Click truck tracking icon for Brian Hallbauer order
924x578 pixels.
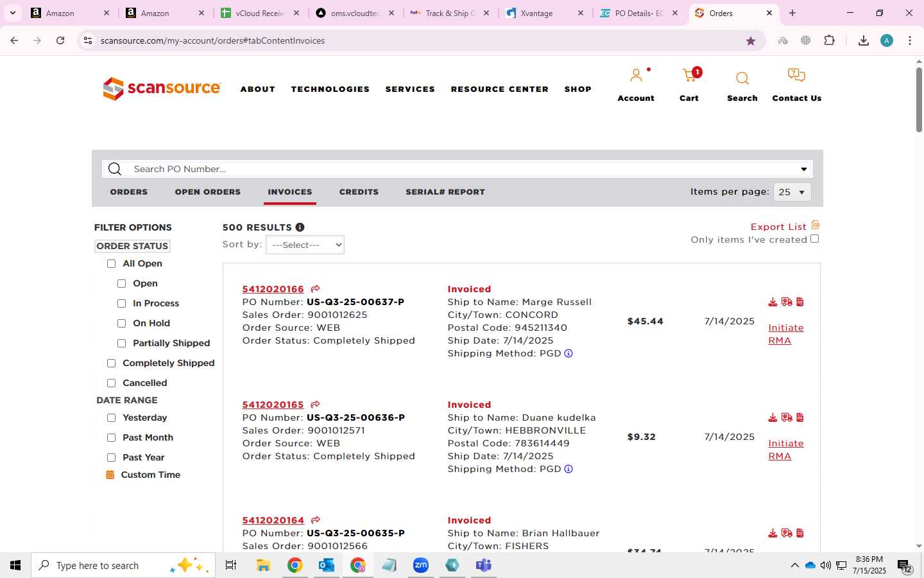(787, 533)
